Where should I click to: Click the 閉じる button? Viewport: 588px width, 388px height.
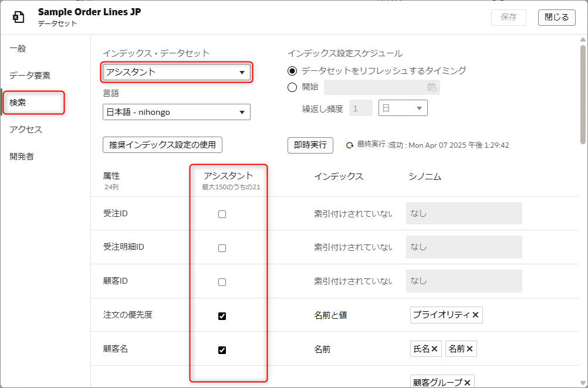(556, 17)
